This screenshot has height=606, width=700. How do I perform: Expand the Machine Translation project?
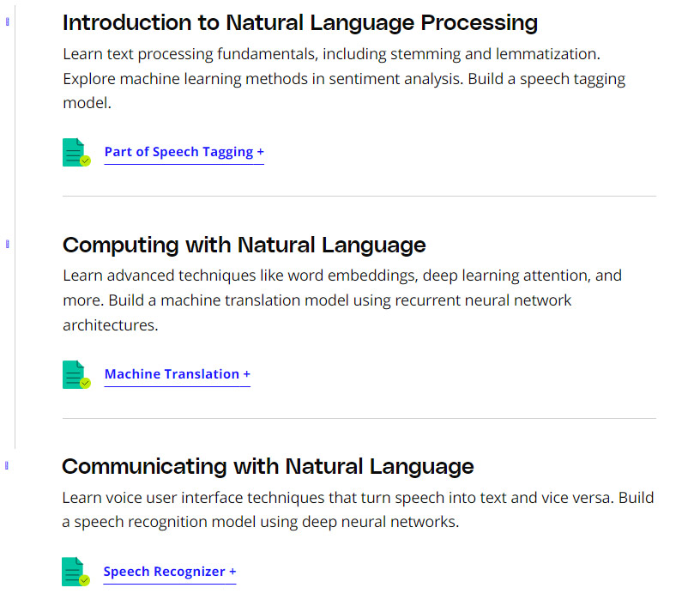178,374
